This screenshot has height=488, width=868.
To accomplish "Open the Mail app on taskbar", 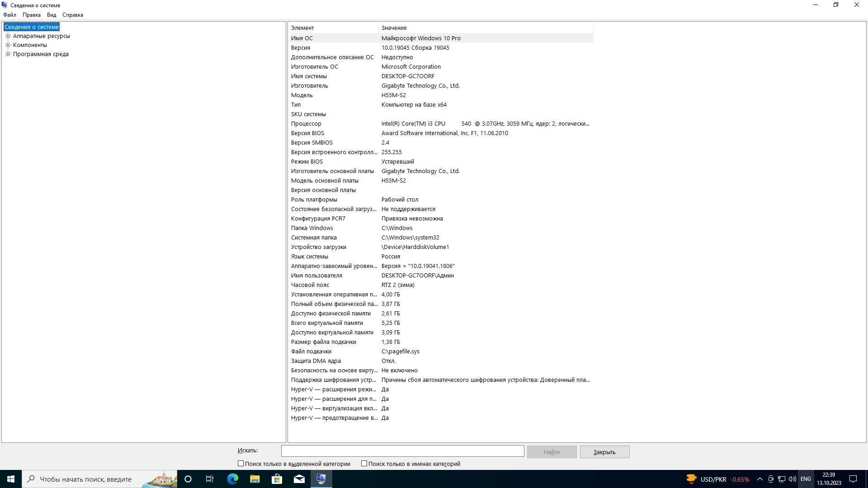I will [x=299, y=479].
